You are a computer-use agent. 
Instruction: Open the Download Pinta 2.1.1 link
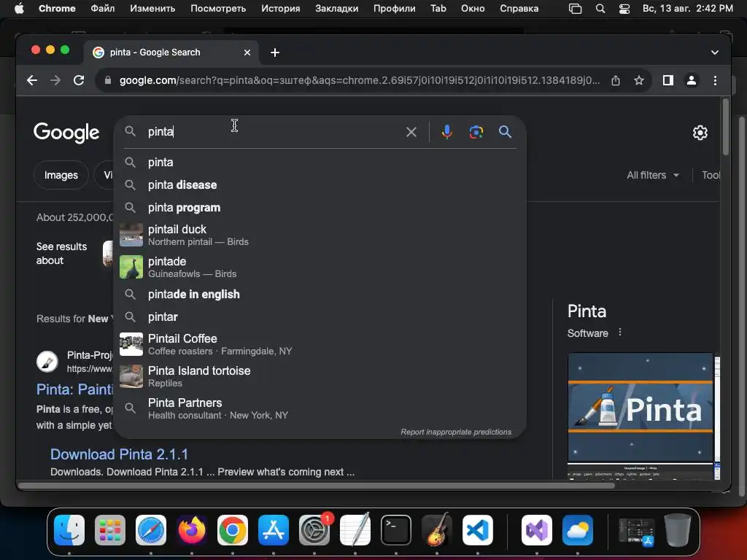119,454
